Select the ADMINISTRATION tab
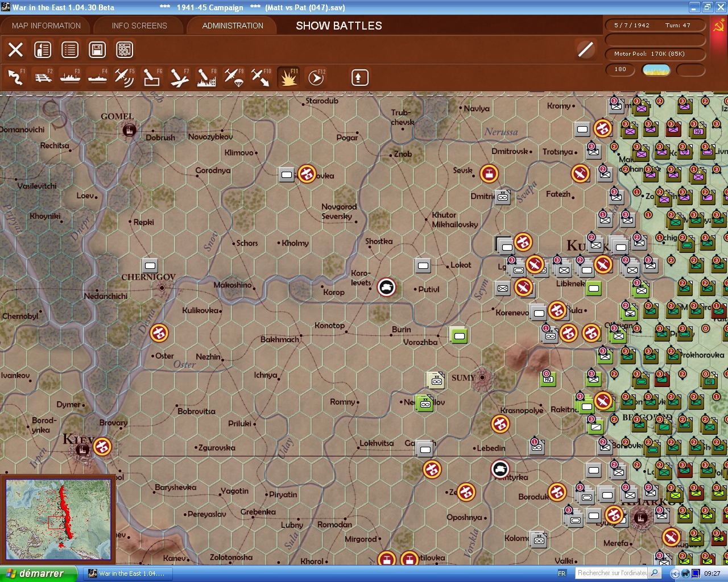Viewport: 728px width, 582px height. [233, 26]
